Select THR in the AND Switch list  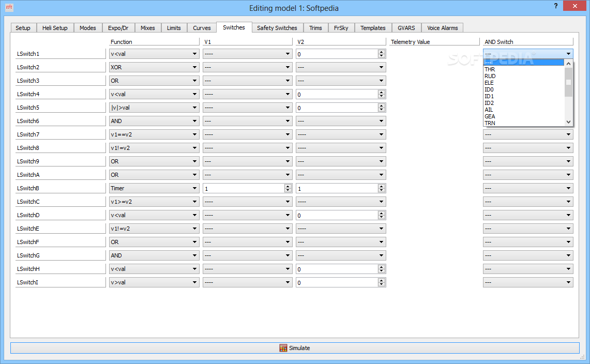pos(524,69)
